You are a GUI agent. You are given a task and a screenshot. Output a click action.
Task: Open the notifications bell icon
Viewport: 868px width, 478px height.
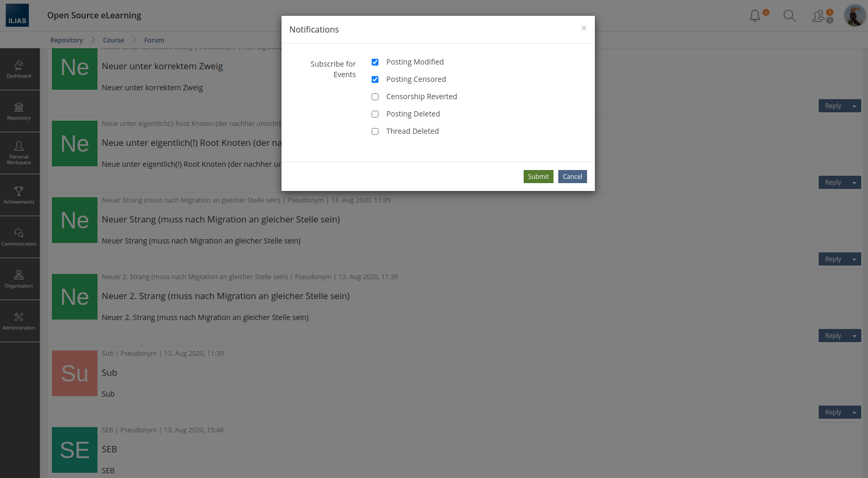pyautogui.click(x=755, y=16)
